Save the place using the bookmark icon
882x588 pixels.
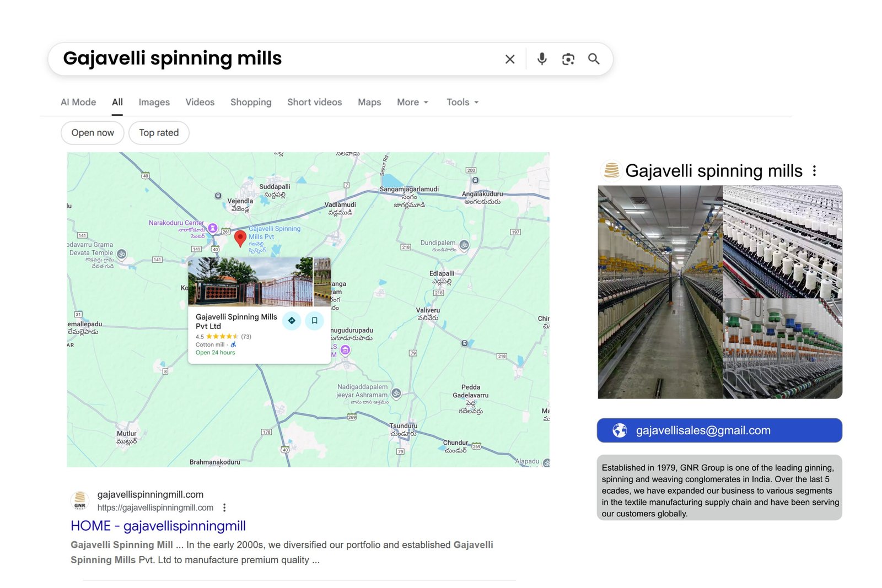point(315,320)
